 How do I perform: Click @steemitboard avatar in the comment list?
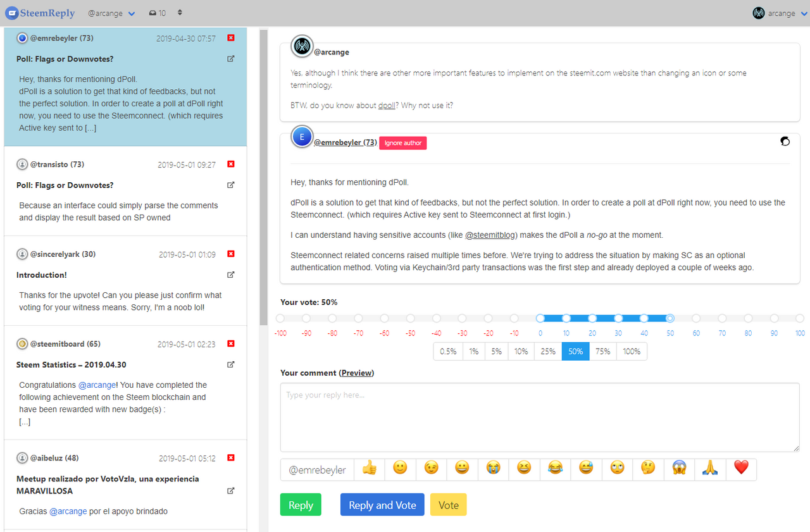(22, 344)
